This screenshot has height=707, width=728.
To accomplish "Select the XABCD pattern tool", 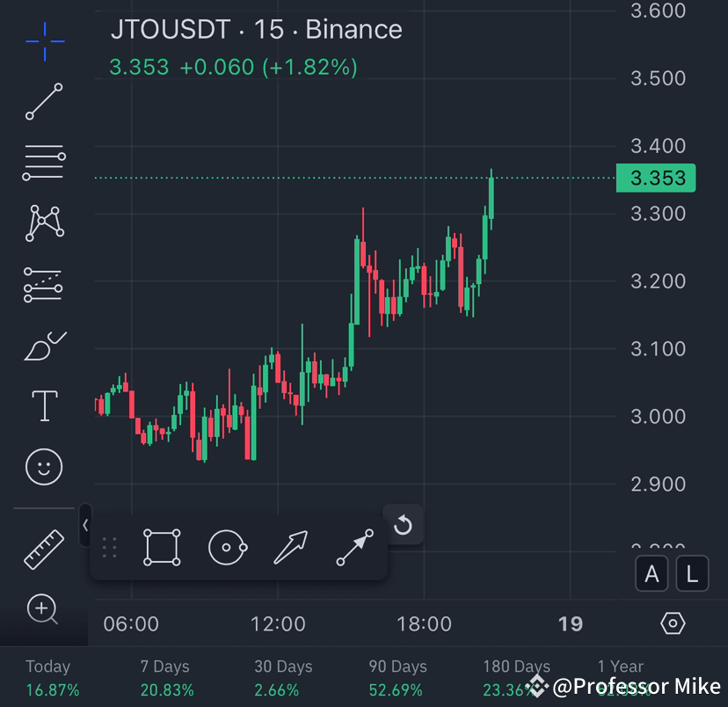I will [x=43, y=223].
